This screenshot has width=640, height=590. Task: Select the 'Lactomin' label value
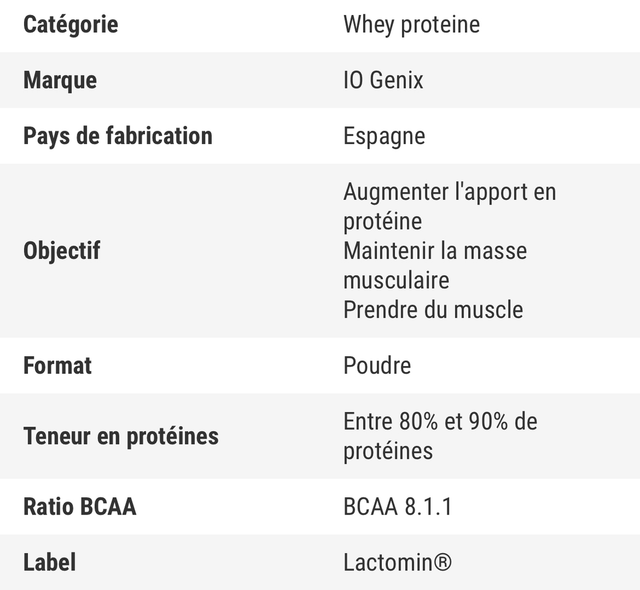[x=388, y=563]
